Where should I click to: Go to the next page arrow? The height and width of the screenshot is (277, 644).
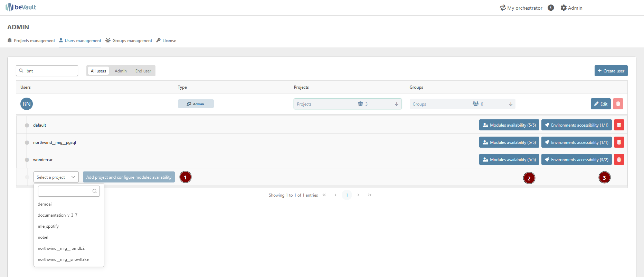(x=358, y=195)
